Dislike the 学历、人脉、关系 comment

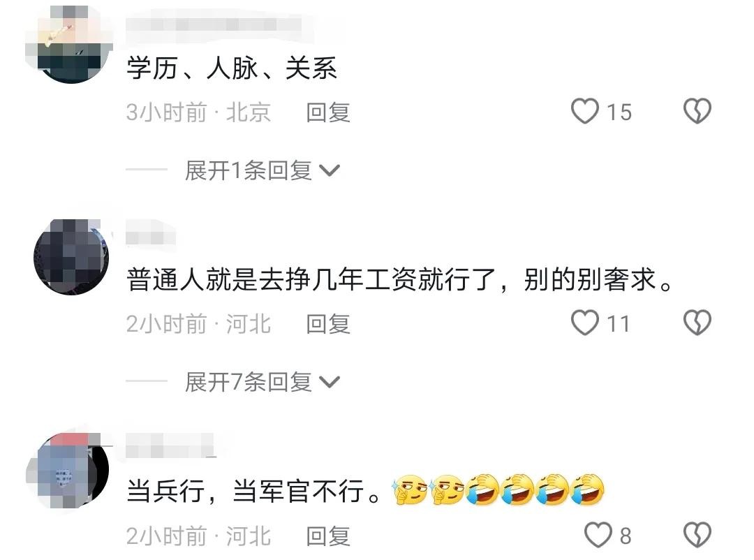pyautogui.click(x=697, y=111)
